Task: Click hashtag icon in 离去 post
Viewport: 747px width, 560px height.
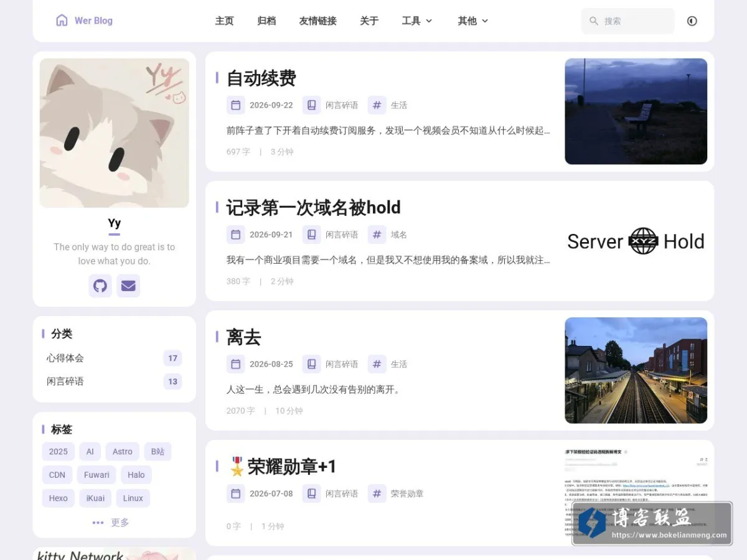Action: click(x=377, y=364)
